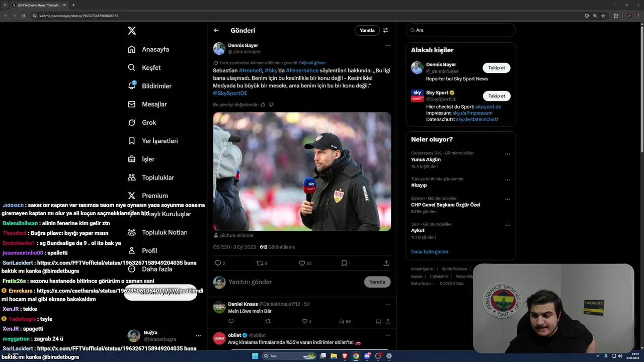Share the main post

(x=386, y=263)
